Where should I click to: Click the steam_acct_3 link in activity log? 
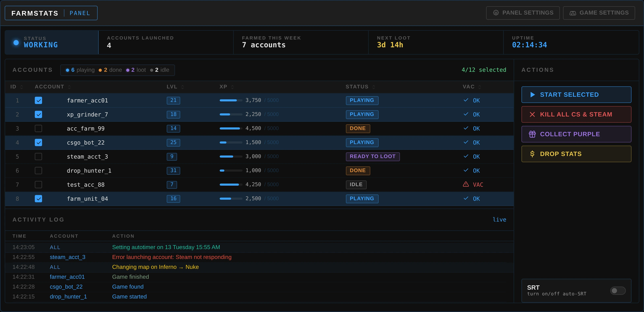coord(67,257)
